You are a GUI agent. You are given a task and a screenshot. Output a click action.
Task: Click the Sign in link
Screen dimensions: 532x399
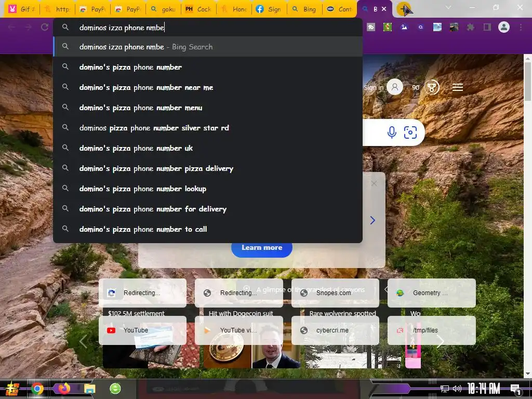(x=374, y=87)
